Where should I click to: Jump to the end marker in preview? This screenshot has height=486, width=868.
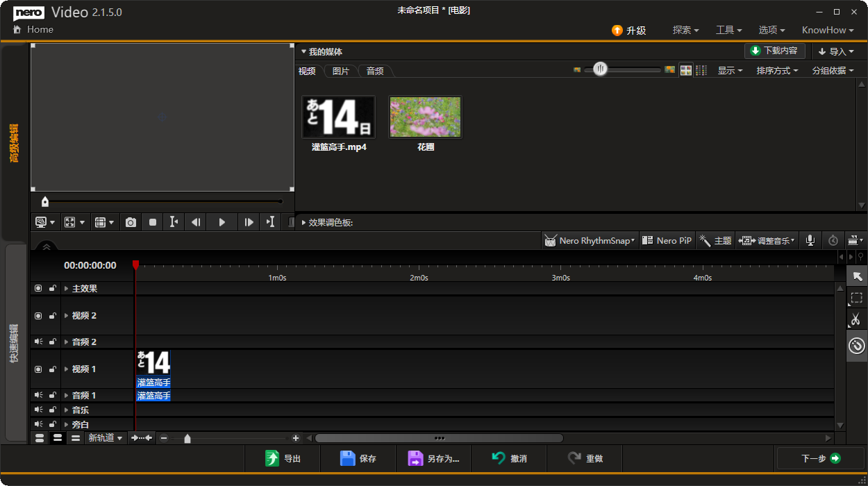pyautogui.click(x=270, y=222)
